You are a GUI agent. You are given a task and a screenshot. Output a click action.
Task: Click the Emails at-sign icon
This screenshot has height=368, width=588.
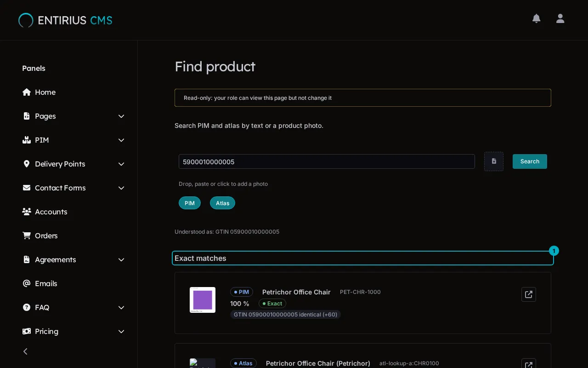[27, 283]
